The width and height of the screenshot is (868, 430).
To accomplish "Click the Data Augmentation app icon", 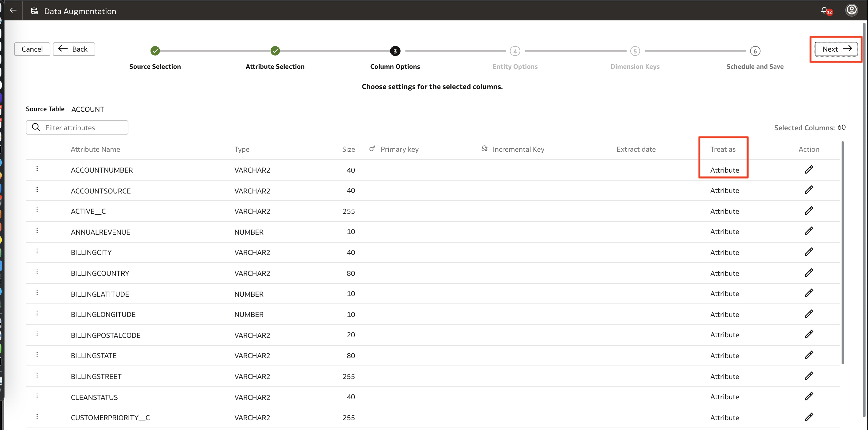I will click(34, 10).
